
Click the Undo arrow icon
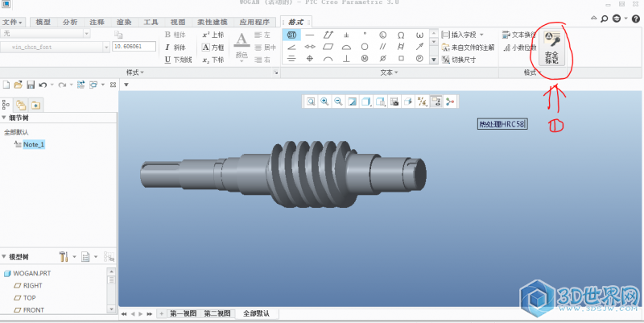(x=43, y=85)
